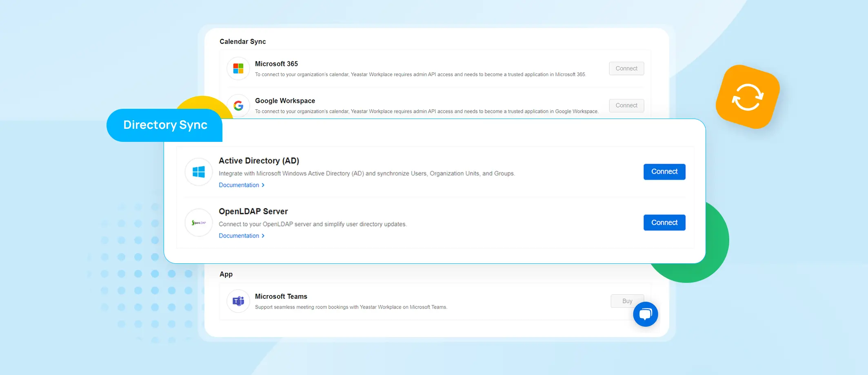Connect the Google Workspace calendar
This screenshot has height=375, width=868.
click(x=626, y=106)
